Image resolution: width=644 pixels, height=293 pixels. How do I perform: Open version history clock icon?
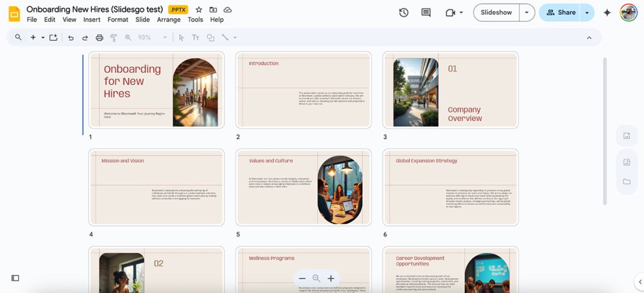pos(404,13)
